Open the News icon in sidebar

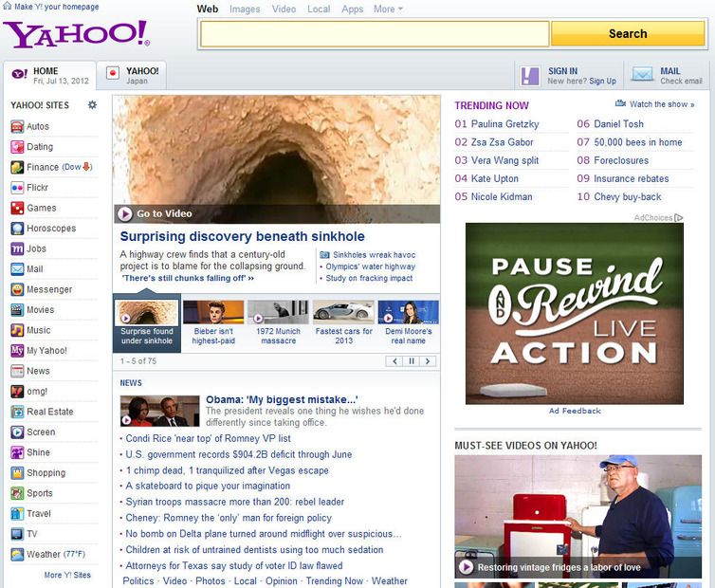[x=17, y=371]
